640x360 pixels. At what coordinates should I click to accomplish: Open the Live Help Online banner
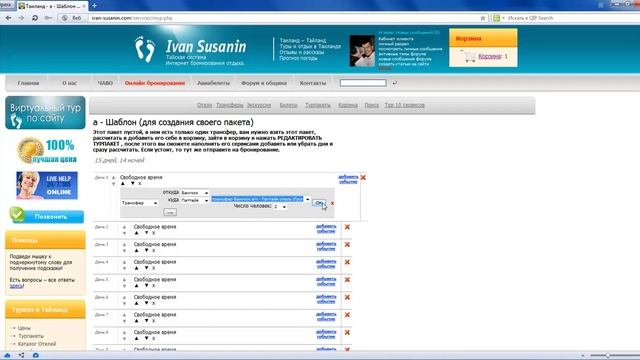click(47, 185)
